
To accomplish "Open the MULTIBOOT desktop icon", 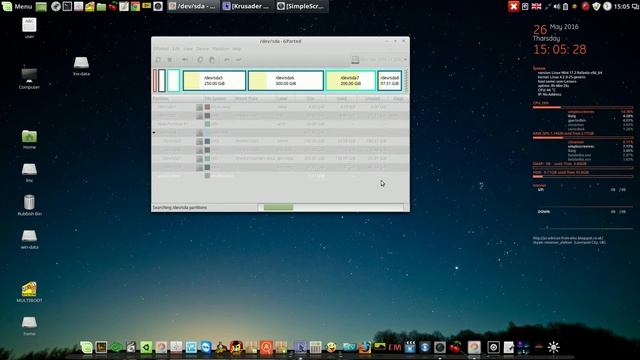I will [x=29, y=292].
